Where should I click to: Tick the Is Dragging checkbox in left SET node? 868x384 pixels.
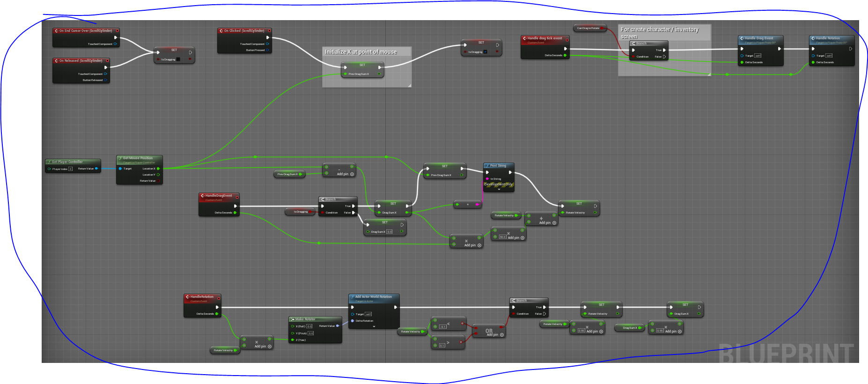pos(178,59)
